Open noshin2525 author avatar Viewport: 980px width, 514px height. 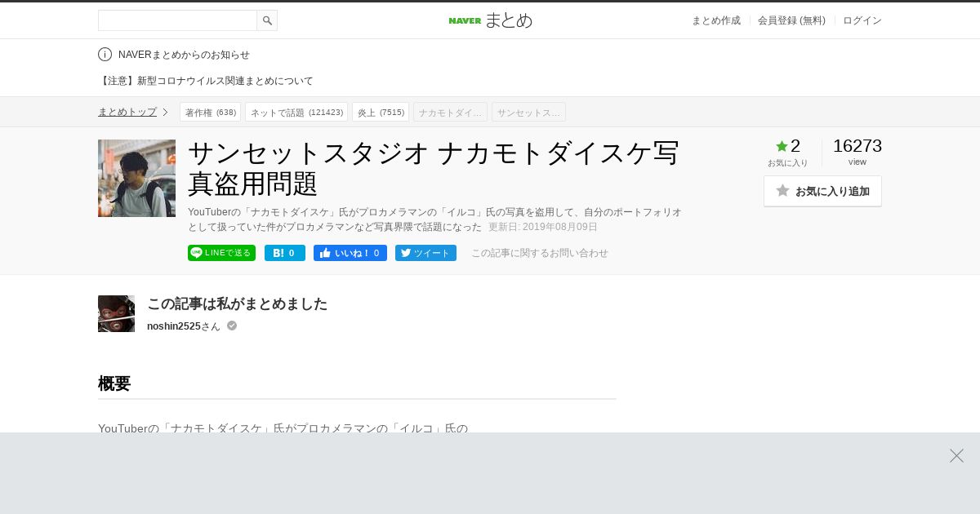click(x=116, y=313)
